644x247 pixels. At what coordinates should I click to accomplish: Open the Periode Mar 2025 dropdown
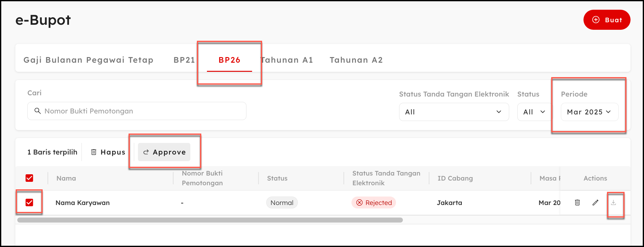coord(589,112)
